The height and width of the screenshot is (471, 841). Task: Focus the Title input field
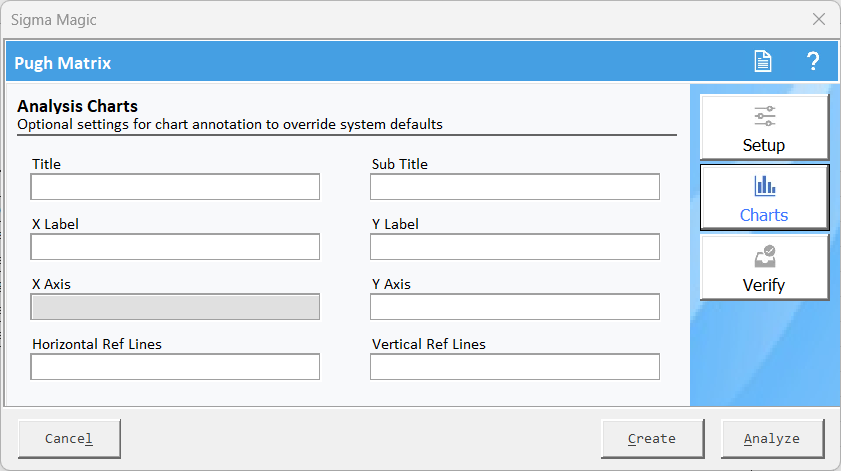[175, 187]
